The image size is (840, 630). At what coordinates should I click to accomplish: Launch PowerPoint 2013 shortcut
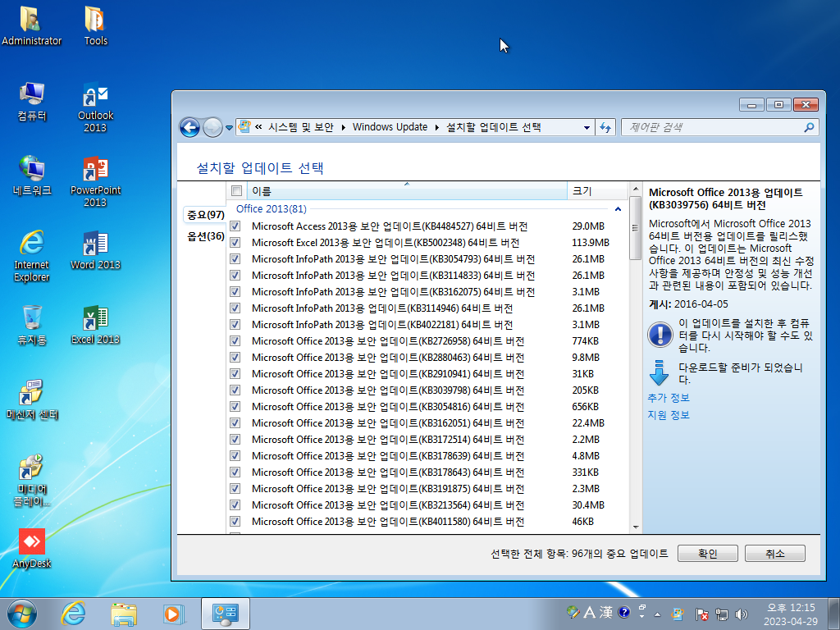tap(95, 181)
